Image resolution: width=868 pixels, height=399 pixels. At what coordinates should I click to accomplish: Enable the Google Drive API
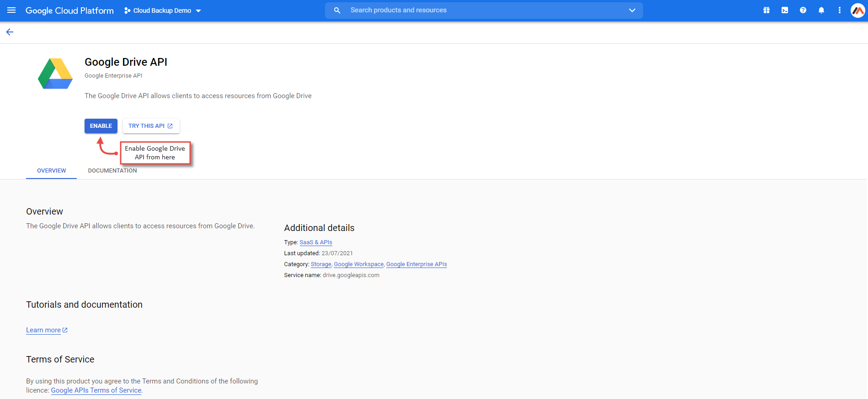tap(101, 126)
